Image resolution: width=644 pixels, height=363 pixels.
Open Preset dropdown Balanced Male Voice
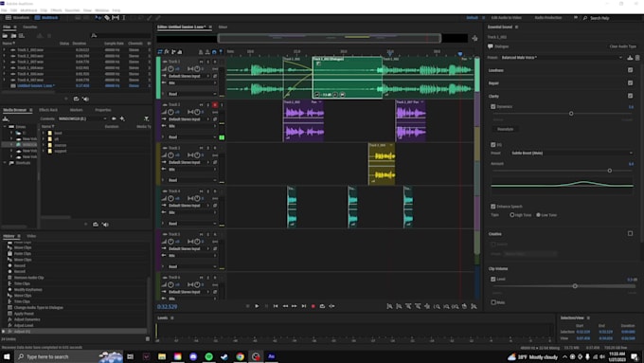[x=562, y=58]
